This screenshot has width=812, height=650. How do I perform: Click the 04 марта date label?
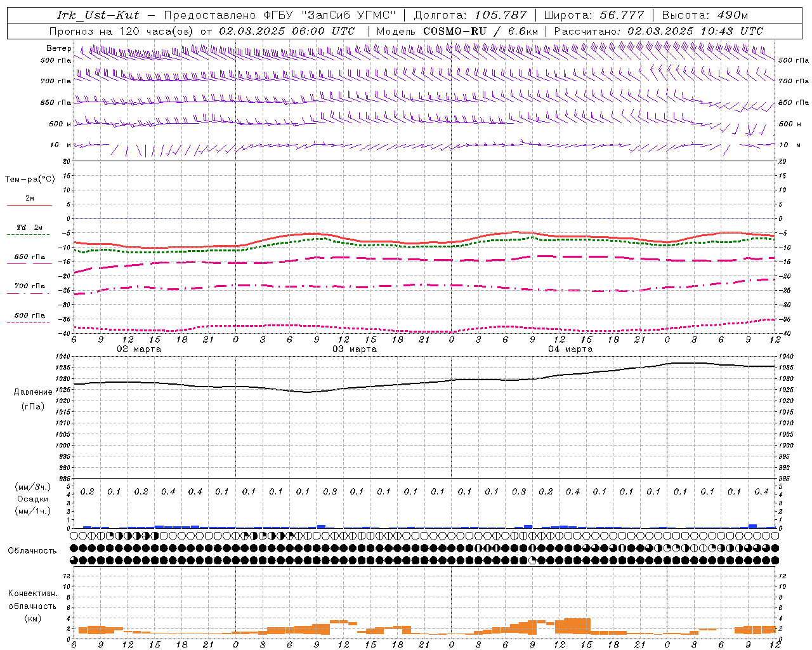[x=570, y=349]
